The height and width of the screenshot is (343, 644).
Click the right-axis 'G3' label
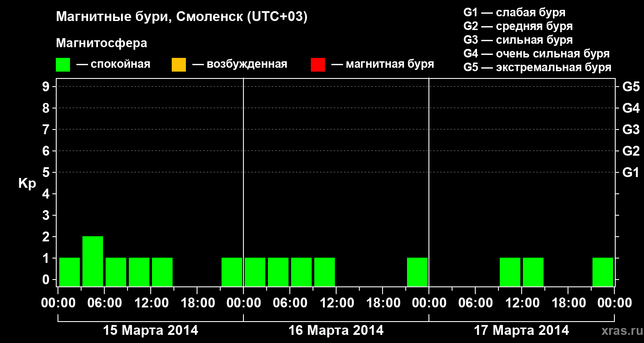pos(631,129)
